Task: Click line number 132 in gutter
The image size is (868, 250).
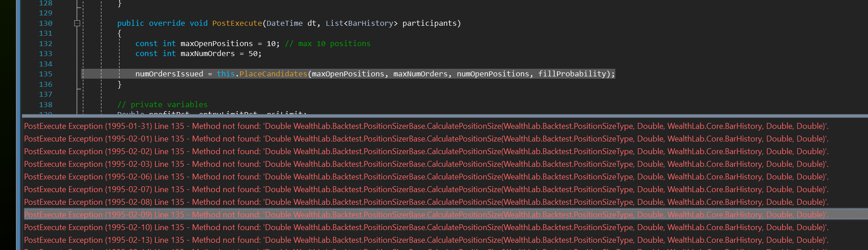Action: [45, 44]
